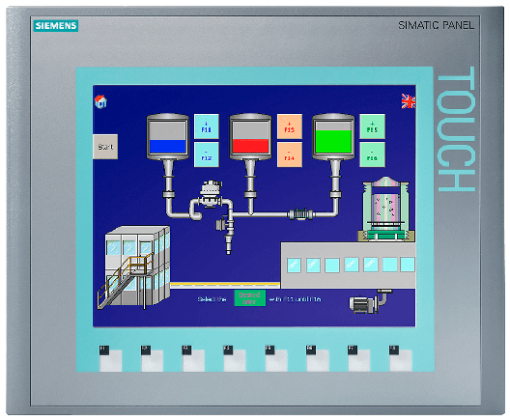Increase green tank with + F15 button
Viewport: 510px width, 420px height.
[372, 126]
